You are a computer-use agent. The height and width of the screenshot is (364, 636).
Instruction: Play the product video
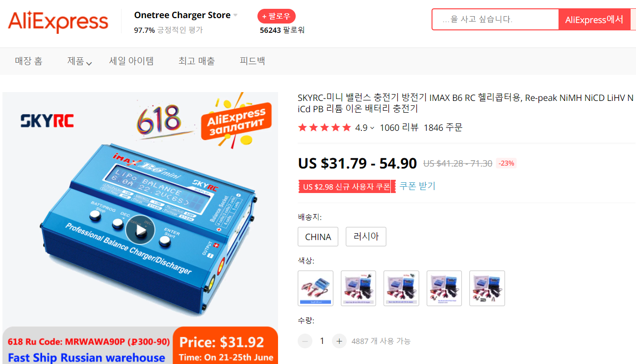point(140,230)
